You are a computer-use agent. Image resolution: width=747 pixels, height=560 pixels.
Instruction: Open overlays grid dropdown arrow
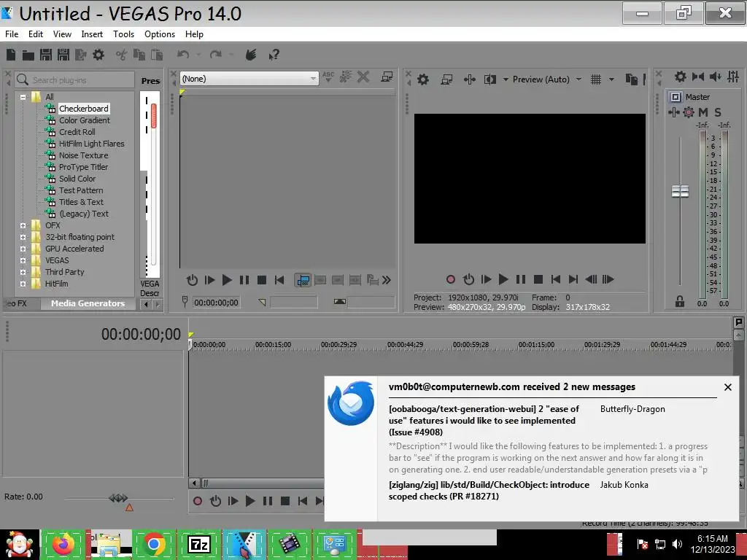pos(612,79)
